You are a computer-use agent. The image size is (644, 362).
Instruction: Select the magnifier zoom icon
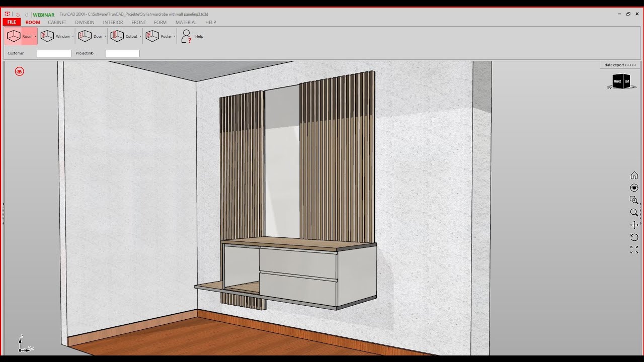coord(634,213)
